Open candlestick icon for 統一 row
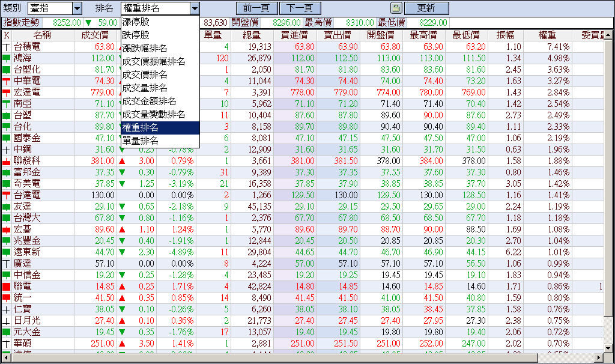The image size is (615, 364). tap(6, 298)
